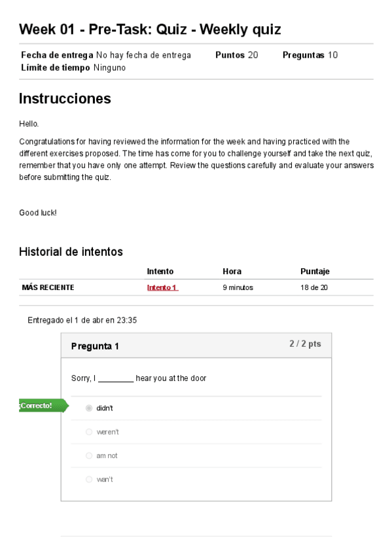This screenshot has width=392, height=555.
Task: Click the "Instrucciones" heading
Action: 65,98
